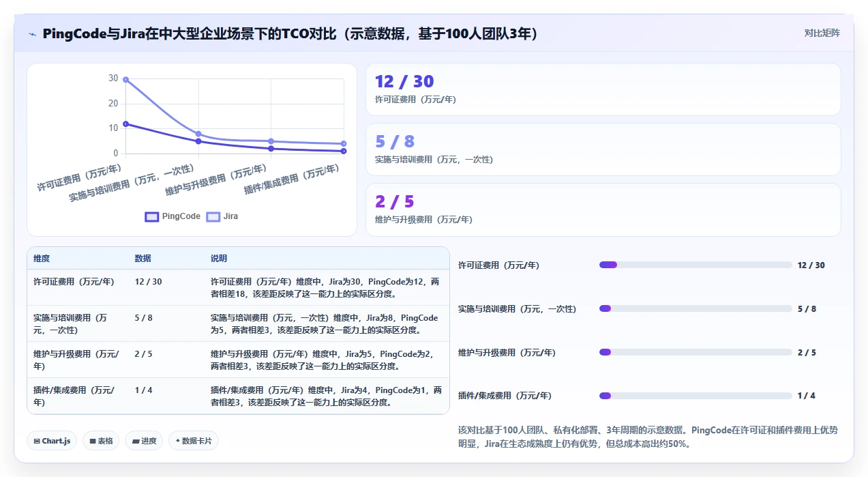The image size is (868, 477).
Task: Click the y-axis value 20 on chart
Action: click(113, 104)
